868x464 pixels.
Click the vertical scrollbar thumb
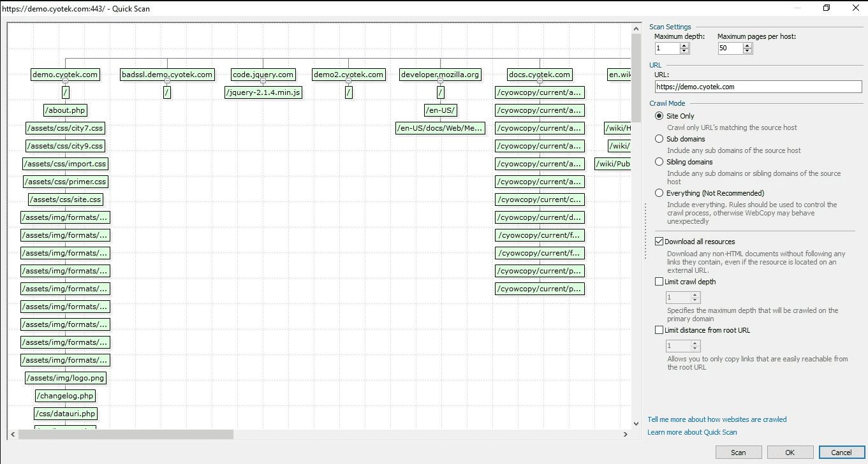point(636,78)
